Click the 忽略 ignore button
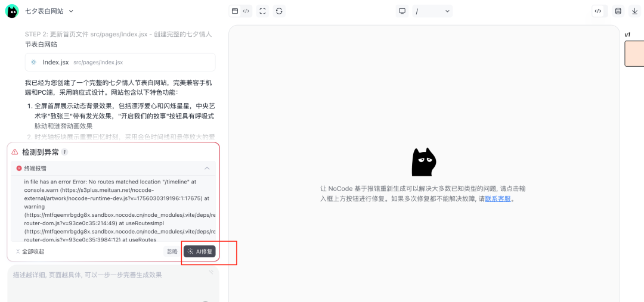The image size is (644, 302). click(172, 251)
